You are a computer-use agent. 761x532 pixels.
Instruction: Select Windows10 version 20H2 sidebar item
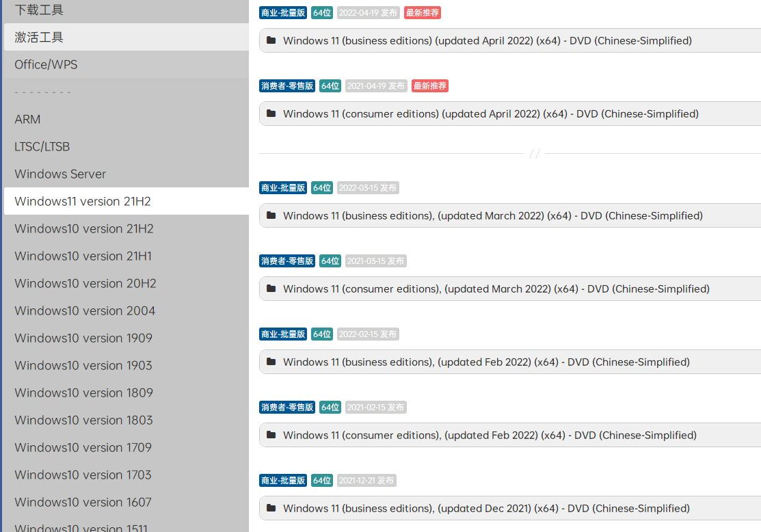pyautogui.click(x=126, y=284)
